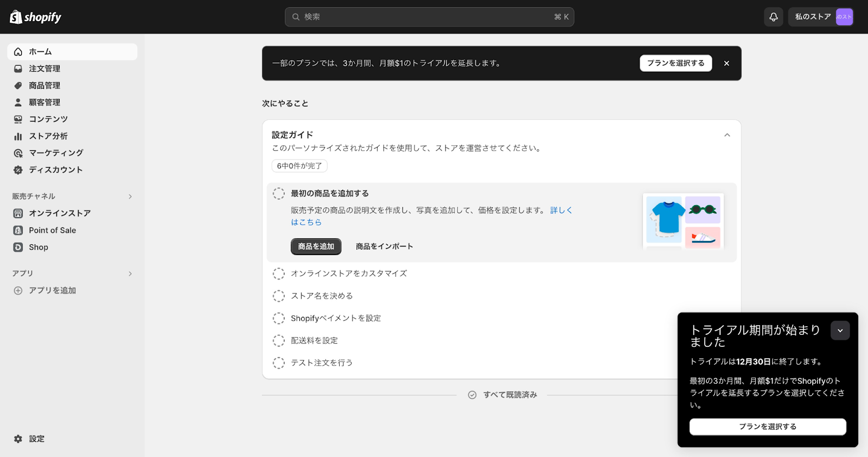Toggle the テスト注文を行う step circle
Viewport: 868px width, 457px height.
pos(278,363)
